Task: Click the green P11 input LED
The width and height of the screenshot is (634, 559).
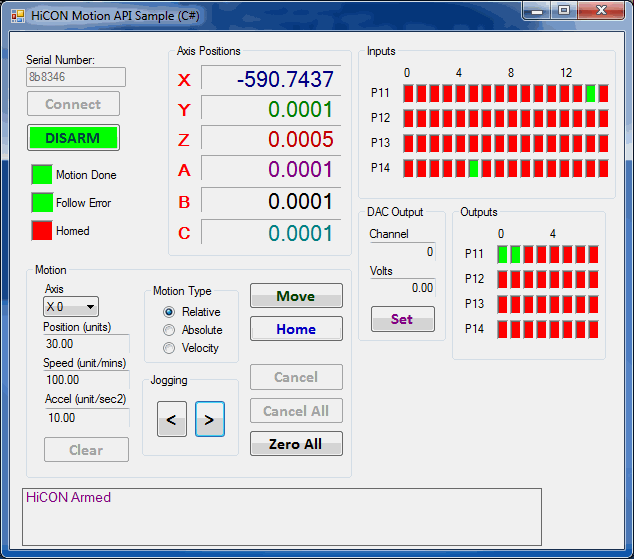Action: (591, 93)
